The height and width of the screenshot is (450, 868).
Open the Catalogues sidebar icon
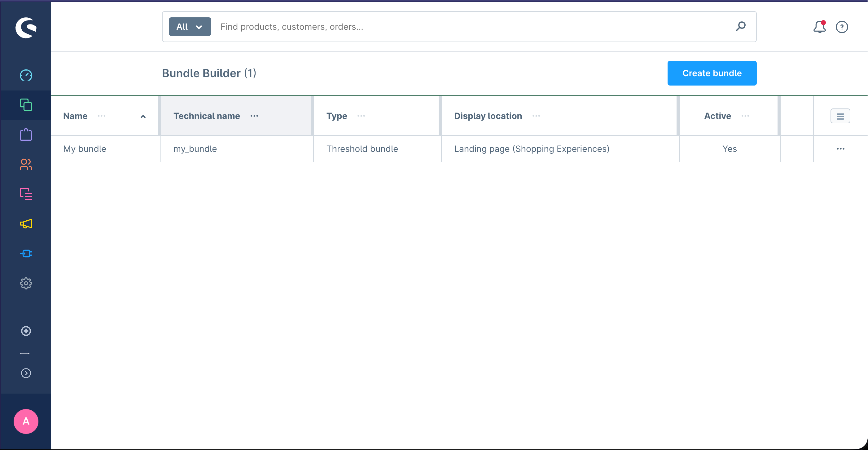(26, 105)
